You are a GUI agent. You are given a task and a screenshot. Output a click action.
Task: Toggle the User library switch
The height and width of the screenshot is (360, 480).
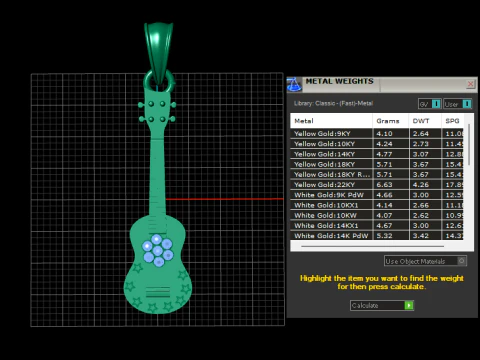point(467,104)
